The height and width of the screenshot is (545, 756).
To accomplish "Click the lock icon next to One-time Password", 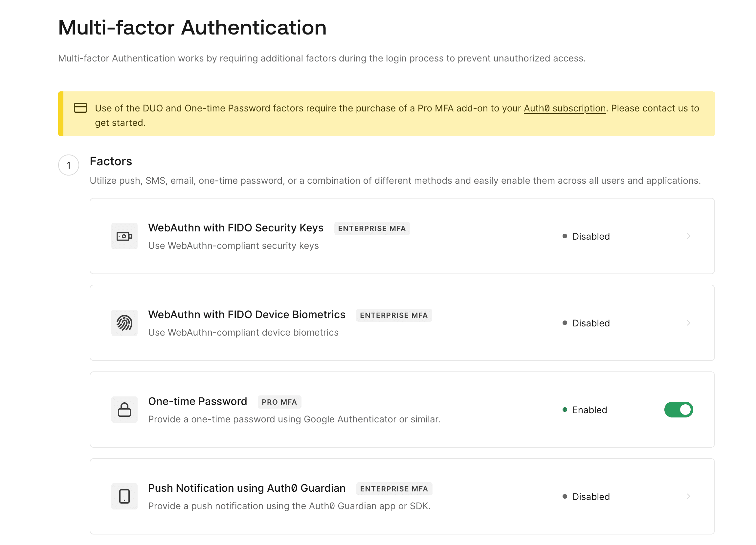I will click(124, 409).
